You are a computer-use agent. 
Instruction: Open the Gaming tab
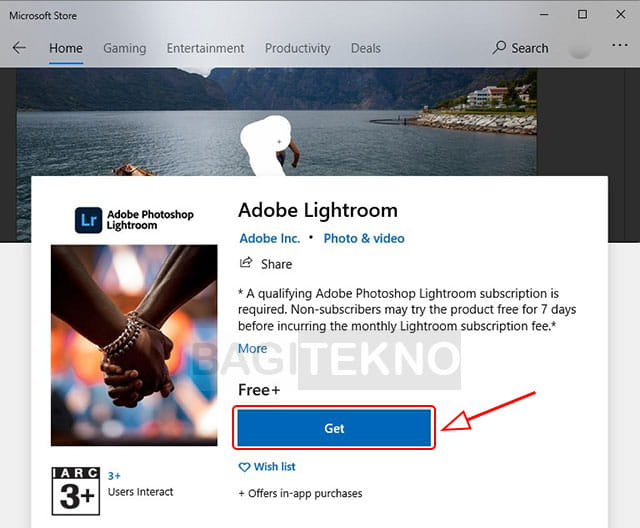pyautogui.click(x=124, y=48)
